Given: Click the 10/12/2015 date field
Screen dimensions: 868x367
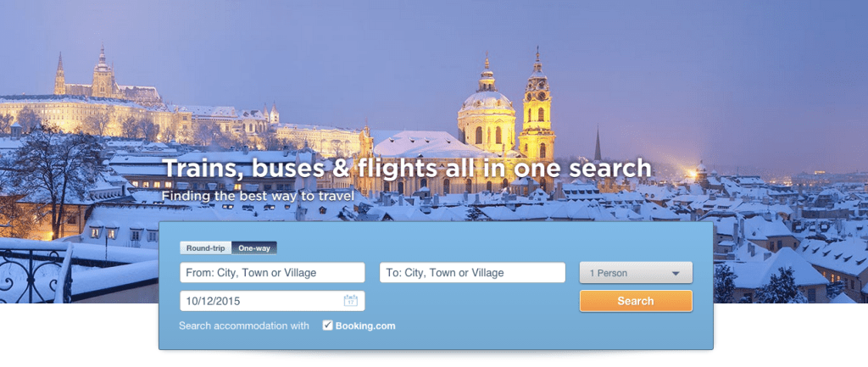Looking at the screenshot, I should 272,301.
